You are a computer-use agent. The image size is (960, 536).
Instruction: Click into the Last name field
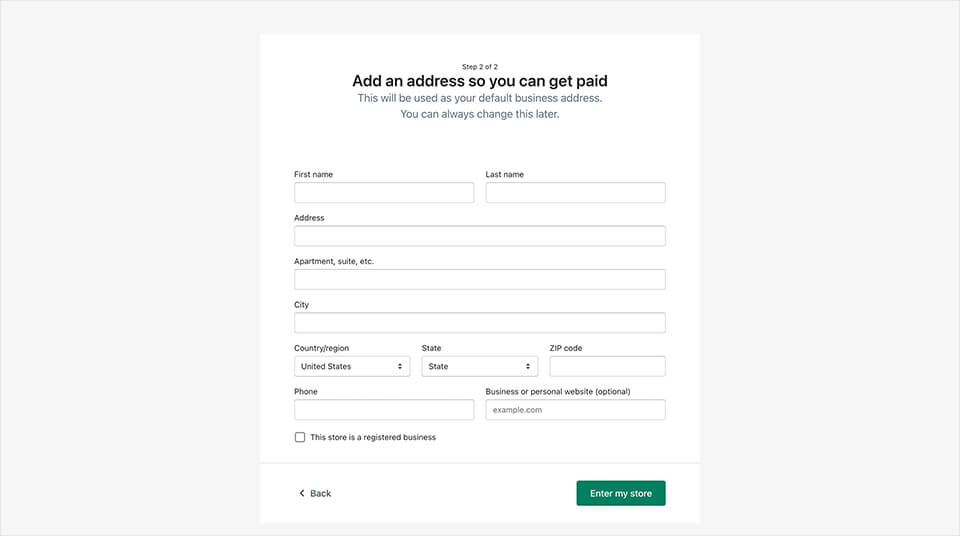coord(575,193)
